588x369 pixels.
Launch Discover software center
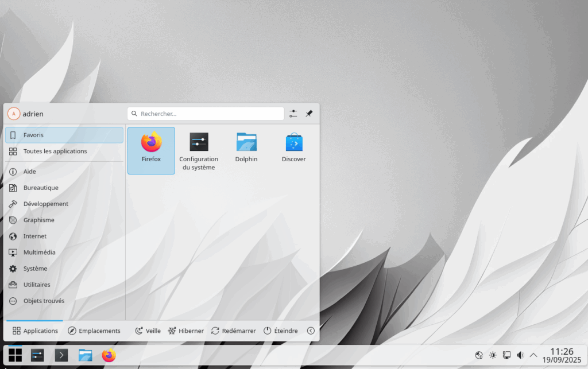tap(293, 148)
